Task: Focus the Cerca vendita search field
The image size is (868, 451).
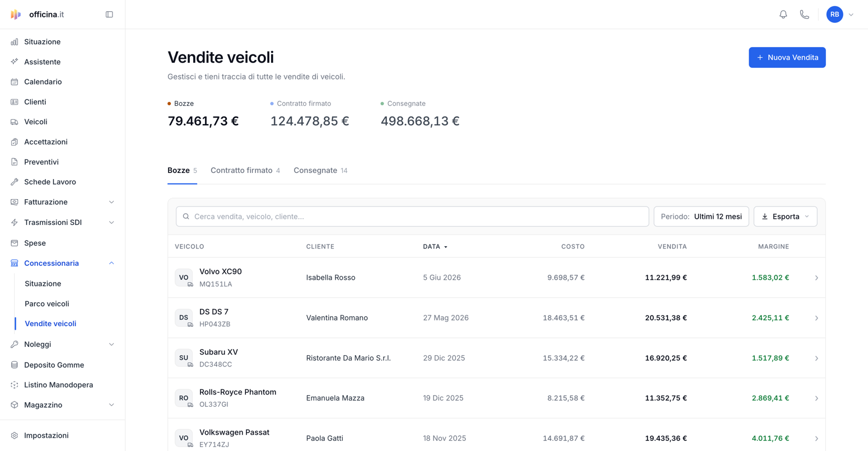Action: [x=412, y=217]
